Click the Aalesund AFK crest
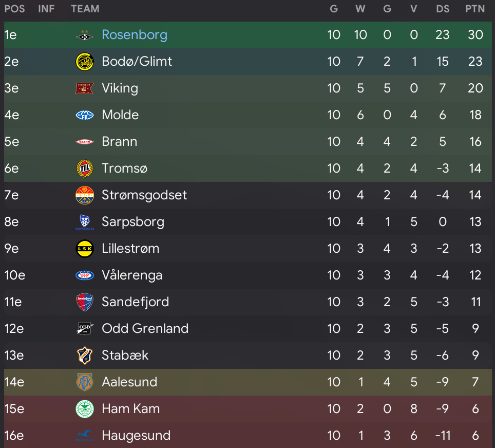This screenshot has height=448, width=495. click(85, 382)
